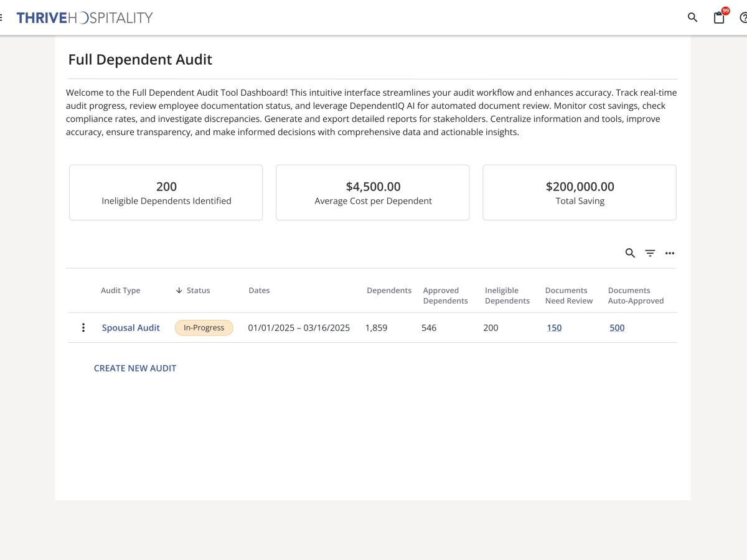Click the THRIVE Hospitality logo

point(85,17)
